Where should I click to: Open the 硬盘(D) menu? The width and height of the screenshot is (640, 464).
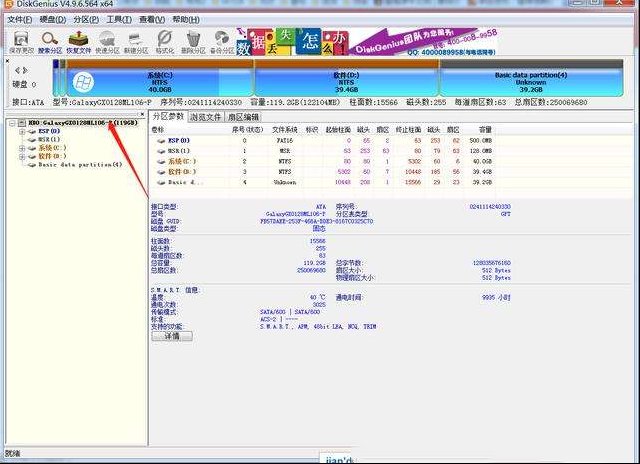(53, 20)
